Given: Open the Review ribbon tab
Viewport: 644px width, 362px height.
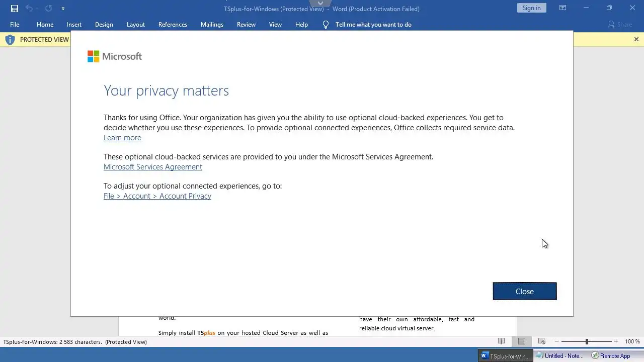Looking at the screenshot, I should tap(246, 24).
